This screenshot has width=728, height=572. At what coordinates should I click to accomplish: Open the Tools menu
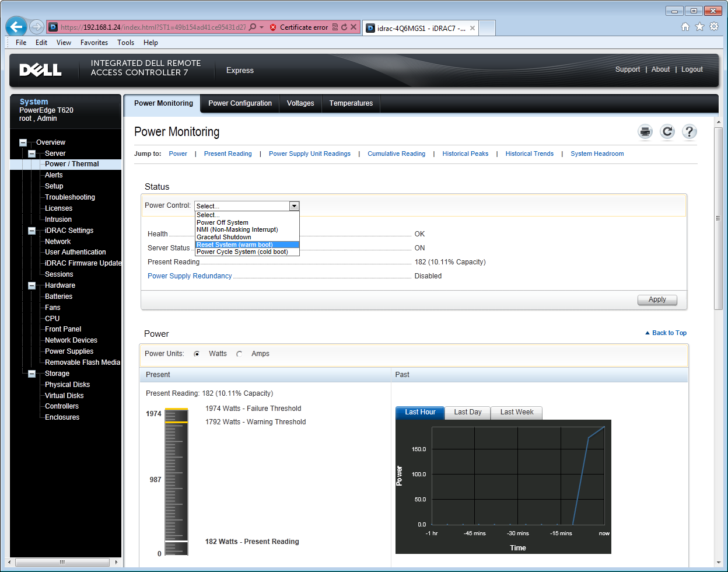click(x=125, y=43)
